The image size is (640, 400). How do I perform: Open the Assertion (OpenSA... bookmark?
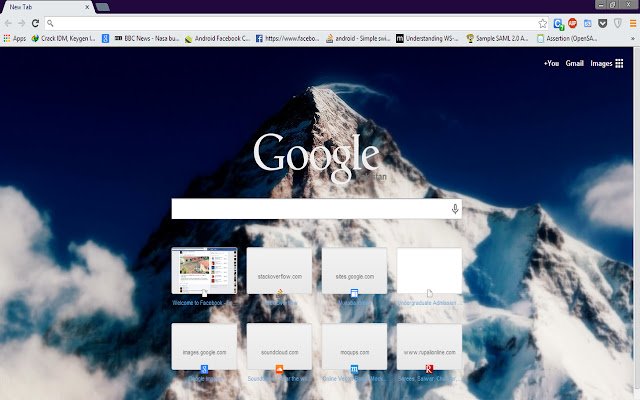click(x=567, y=38)
